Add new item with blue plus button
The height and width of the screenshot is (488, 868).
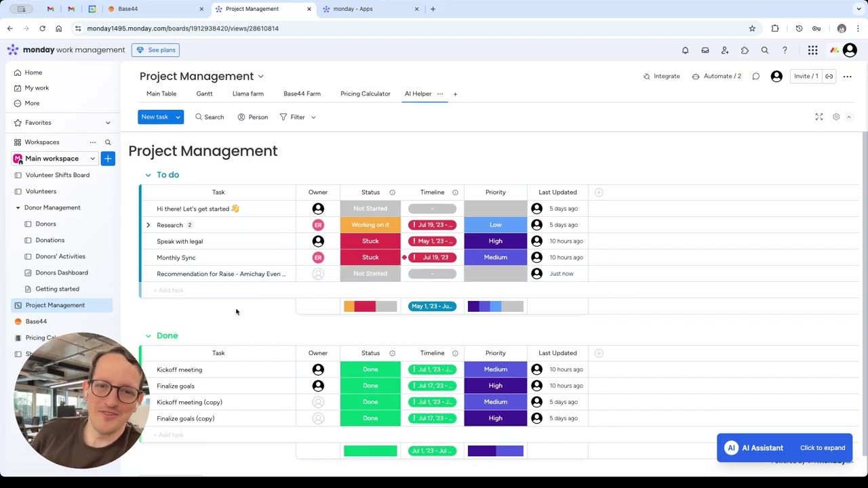coord(108,159)
